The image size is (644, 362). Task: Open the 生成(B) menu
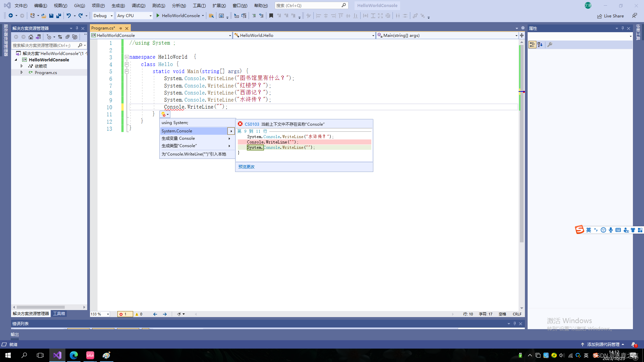(118, 5)
